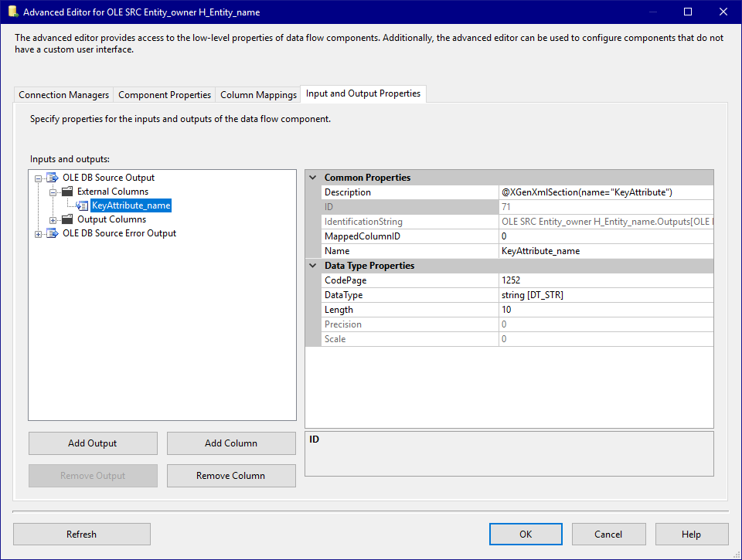This screenshot has height=560, width=742.
Task: Select the Input and Output Properties tab
Action: click(x=363, y=93)
